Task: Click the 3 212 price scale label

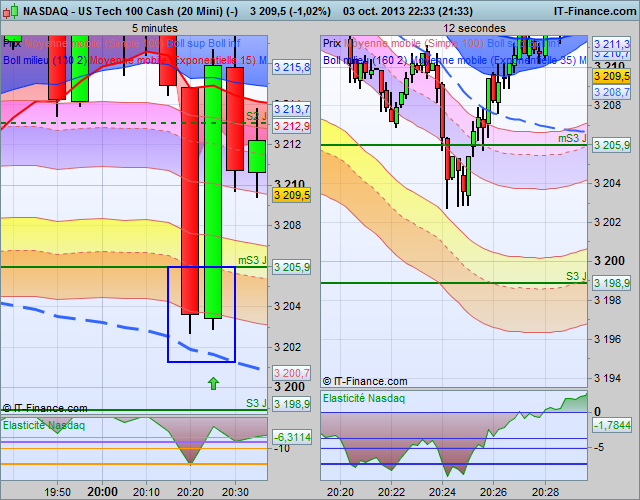Action: [x=287, y=144]
